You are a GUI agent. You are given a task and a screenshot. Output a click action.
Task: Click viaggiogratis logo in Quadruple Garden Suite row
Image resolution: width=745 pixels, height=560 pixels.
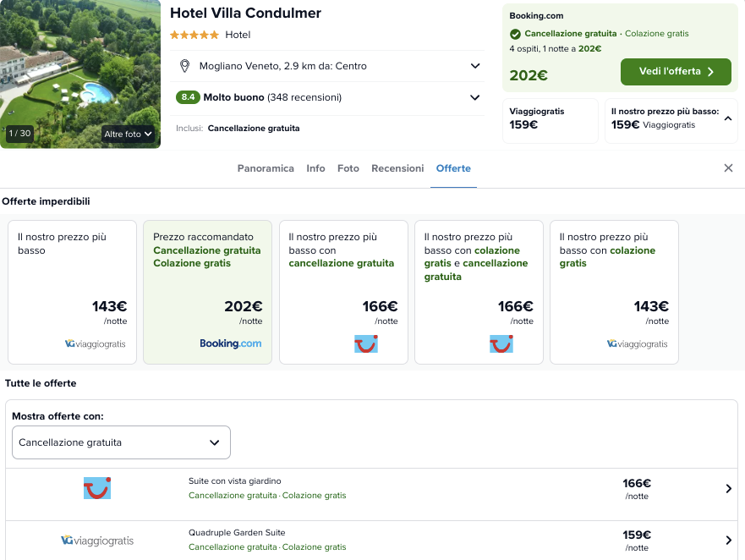coord(97,541)
